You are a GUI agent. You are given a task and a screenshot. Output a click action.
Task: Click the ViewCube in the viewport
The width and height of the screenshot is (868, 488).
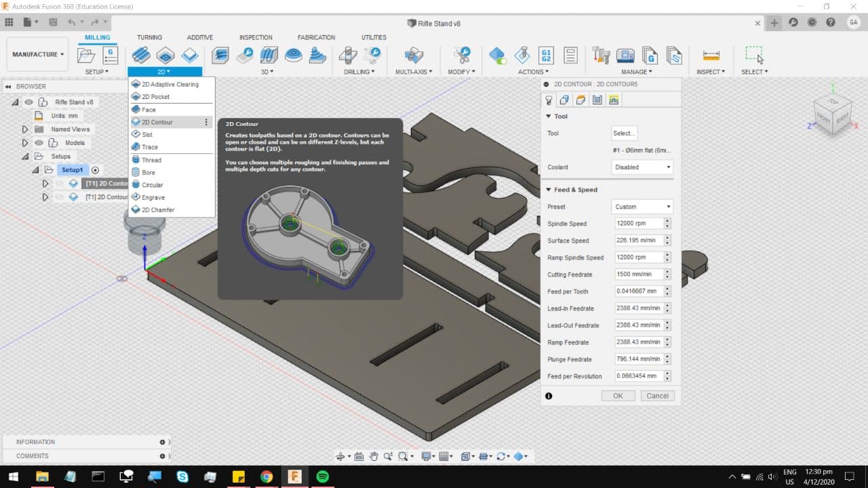pos(833,115)
